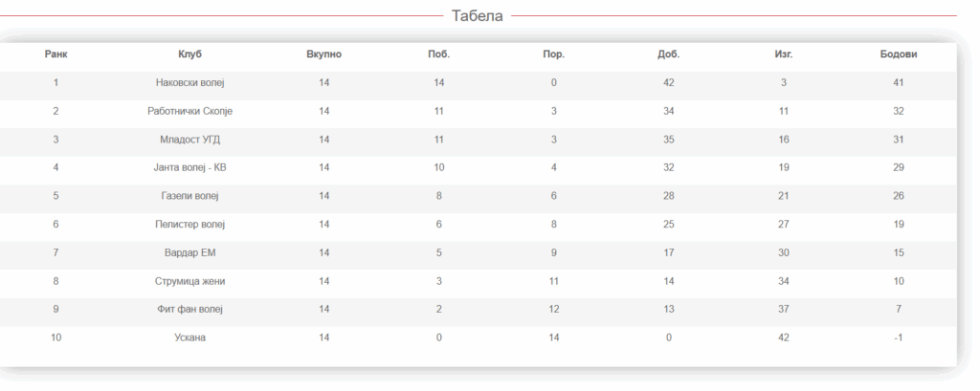The image size is (980, 391).
Task: Click the Ранк column header
Action: (x=56, y=54)
